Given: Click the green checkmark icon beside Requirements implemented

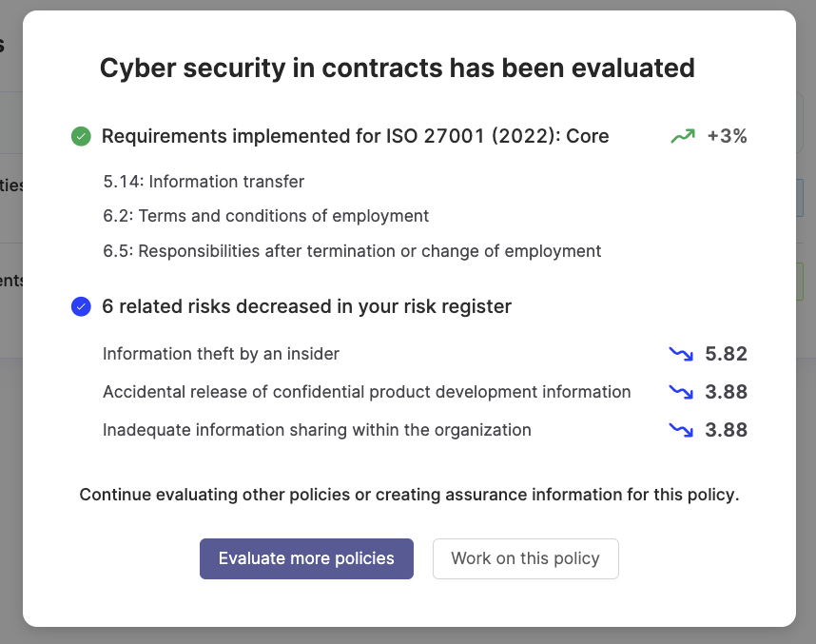Looking at the screenshot, I should (x=81, y=136).
